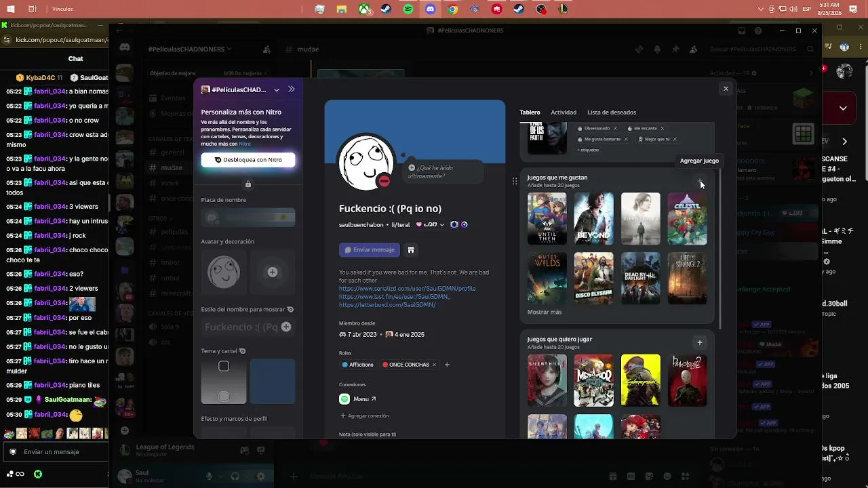Viewport: 868px width, 488px height.
Task: Open Spotify from the taskbar
Action: click(408, 9)
